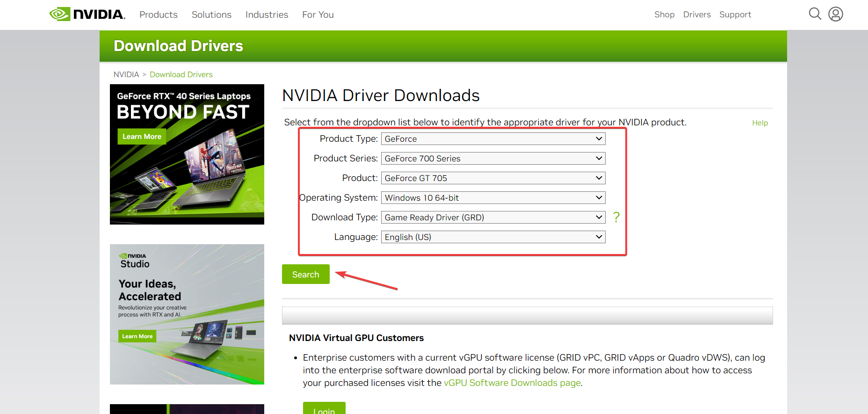Open the Product dropdown showing GeForce GT 705
The image size is (868, 414).
pyautogui.click(x=493, y=178)
